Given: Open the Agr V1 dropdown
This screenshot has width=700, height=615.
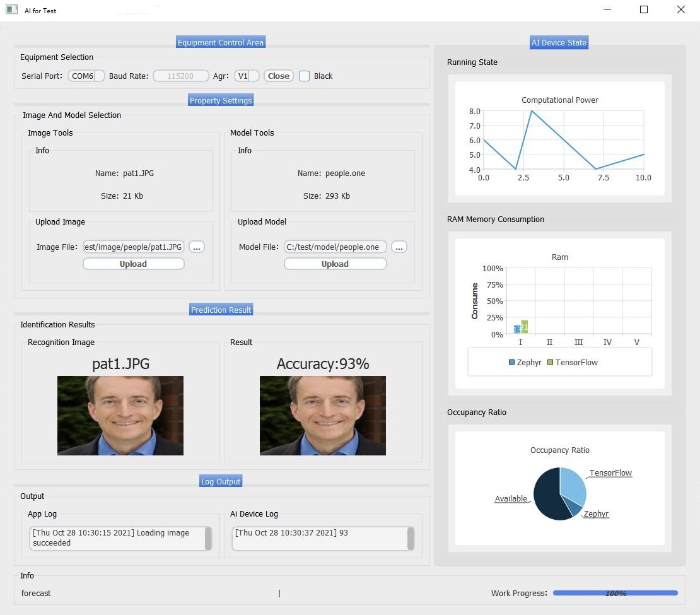Looking at the screenshot, I should tap(247, 76).
